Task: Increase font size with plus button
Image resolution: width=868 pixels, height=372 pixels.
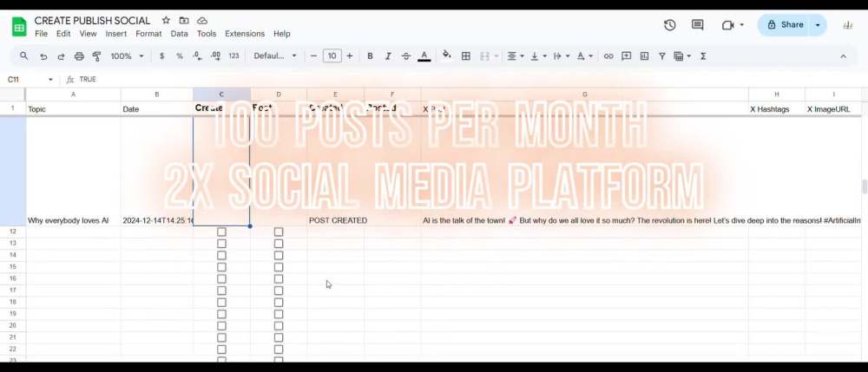Action: [349, 55]
